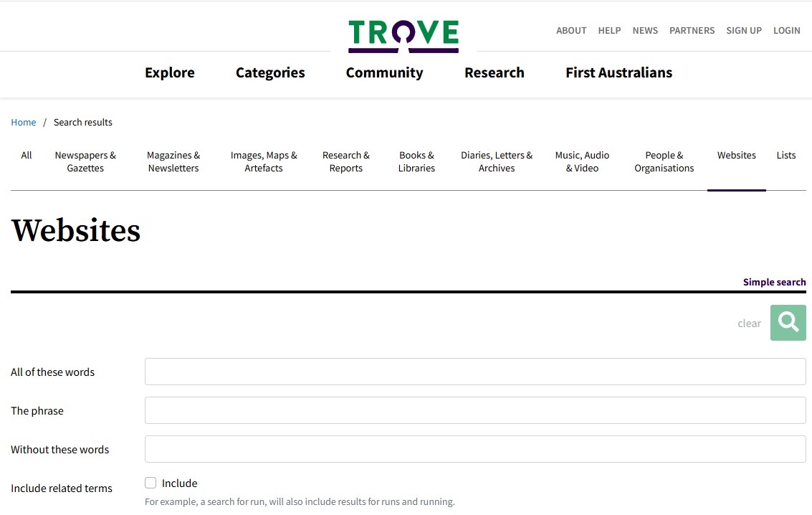Open the Research menu
The width and height of the screenshot is (812, 515).
click(494, 72)
